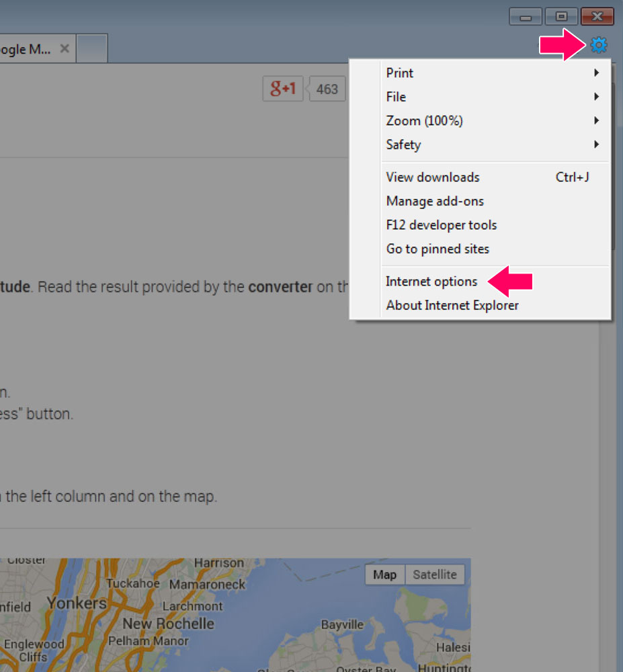Maximize the browser window
This screenshot has width=623, height=672.
click(x=561, y=17)
